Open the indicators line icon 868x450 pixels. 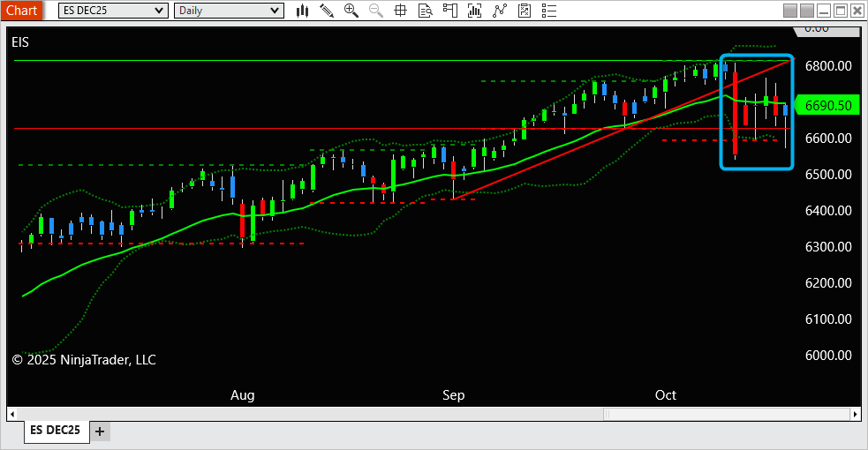tap(499, 11)
